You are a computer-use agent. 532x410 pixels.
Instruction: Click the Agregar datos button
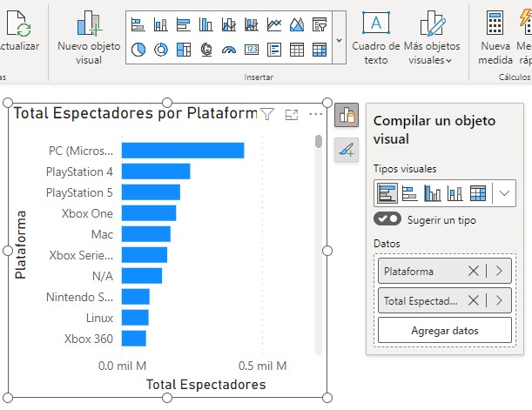(x=445, y=330)
